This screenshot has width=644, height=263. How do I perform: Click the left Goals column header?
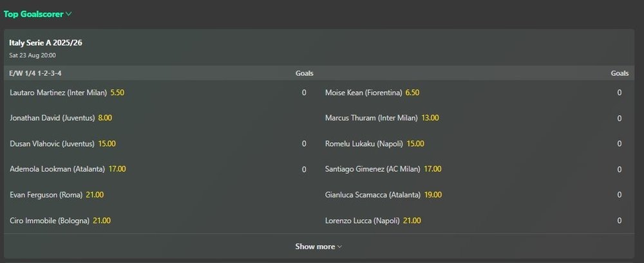[304, 73]
